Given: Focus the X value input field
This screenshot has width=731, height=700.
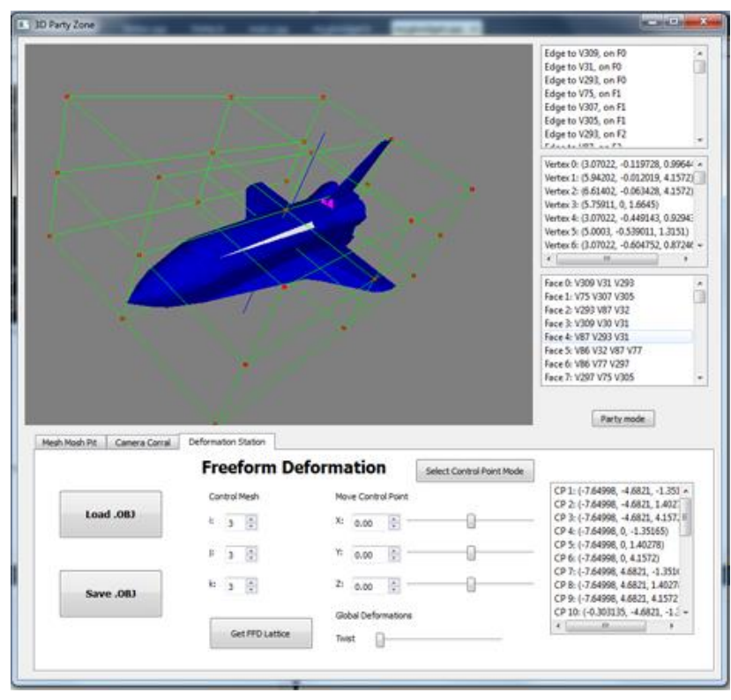Looking at the screenshot, I should tap(370, 523).
